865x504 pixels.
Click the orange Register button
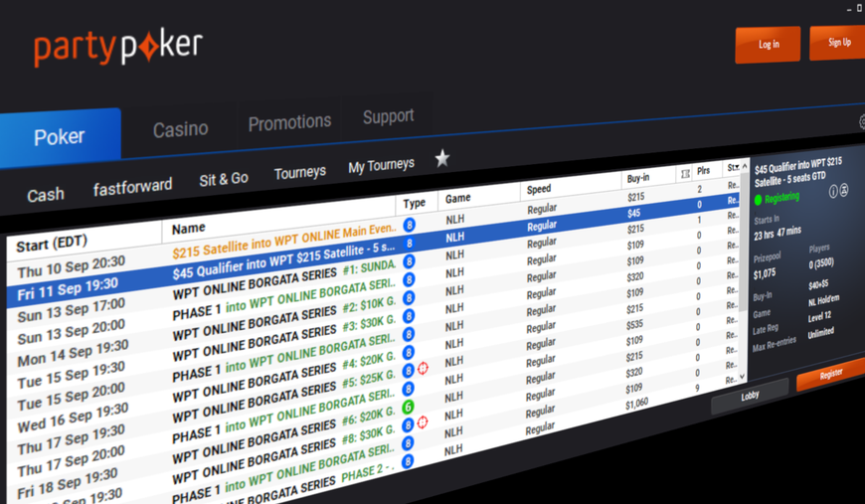pos(831,375)
